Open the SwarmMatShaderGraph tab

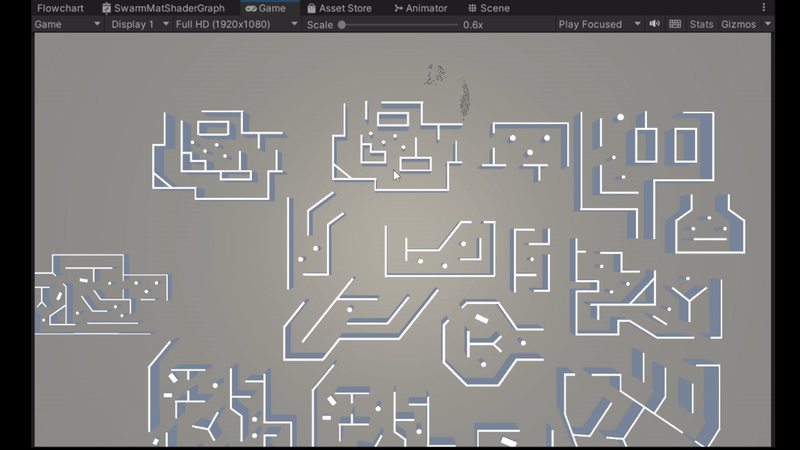click(x=164, y=8)
